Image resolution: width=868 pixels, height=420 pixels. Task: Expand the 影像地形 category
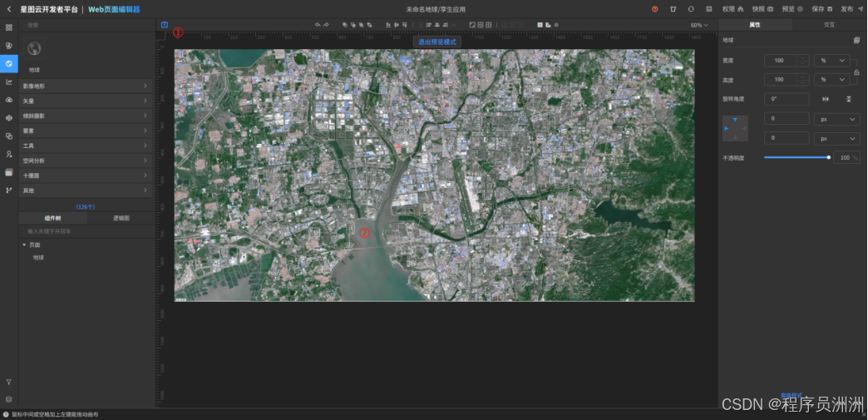pos(86,86)
